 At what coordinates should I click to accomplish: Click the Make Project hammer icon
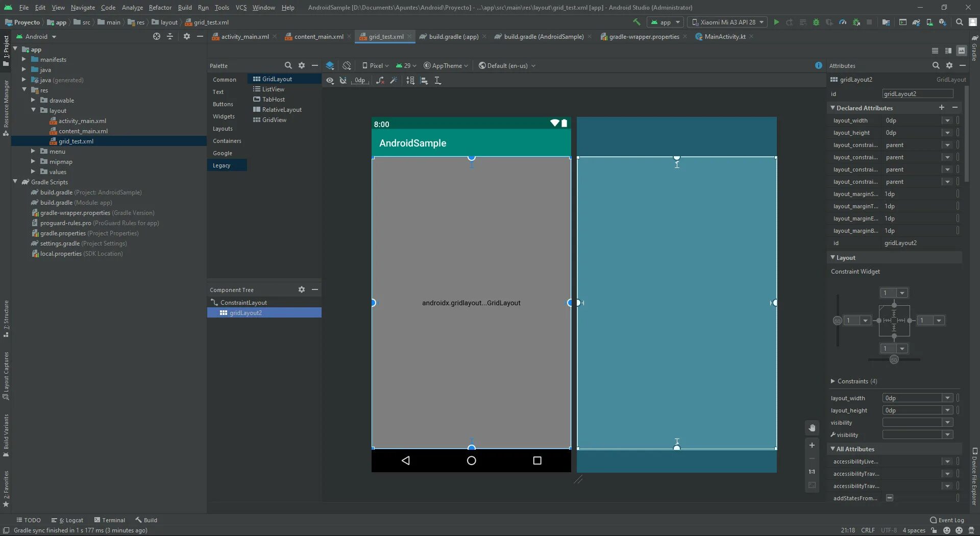coord(636,22)
